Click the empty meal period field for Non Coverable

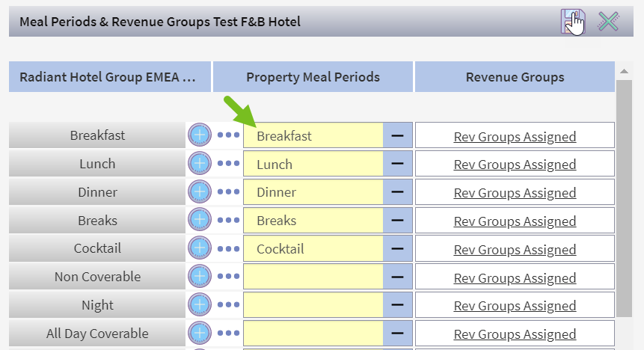[313, 277]
